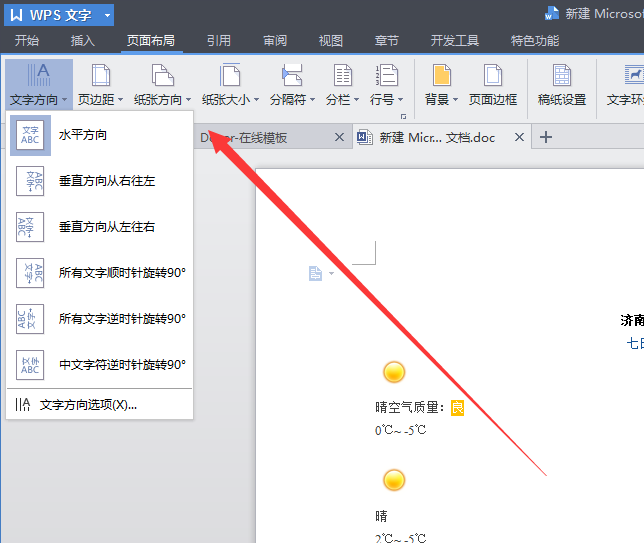
Task: Pick the 中文字符逆时针旋转90° icon
Action: click(x=30, y=365)
